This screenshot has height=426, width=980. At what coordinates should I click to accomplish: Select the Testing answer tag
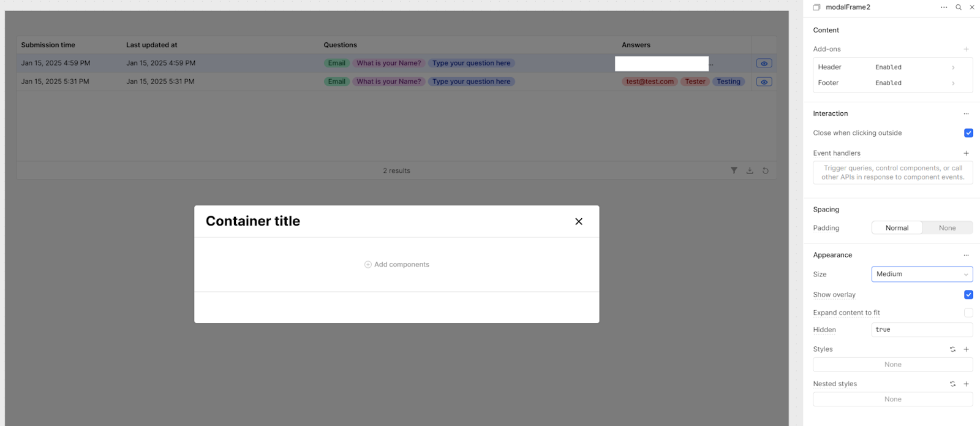(x=729, y=82)
